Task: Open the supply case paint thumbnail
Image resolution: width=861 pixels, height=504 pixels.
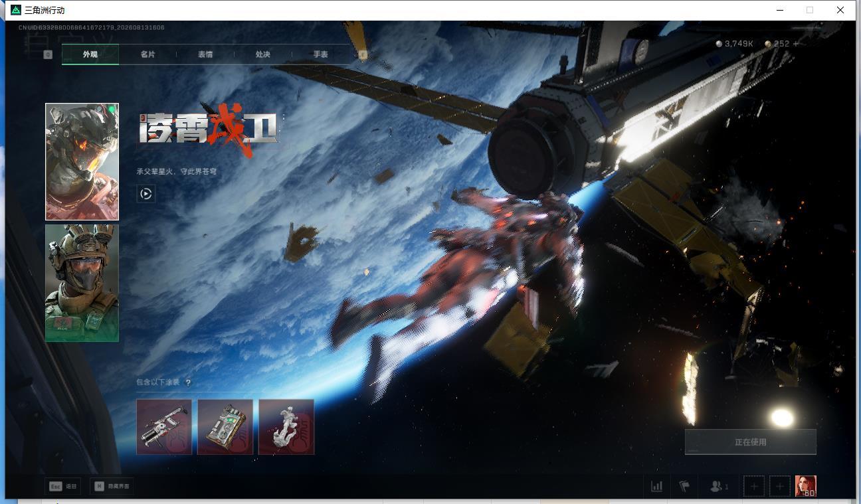Action: [x=225, y=427]
